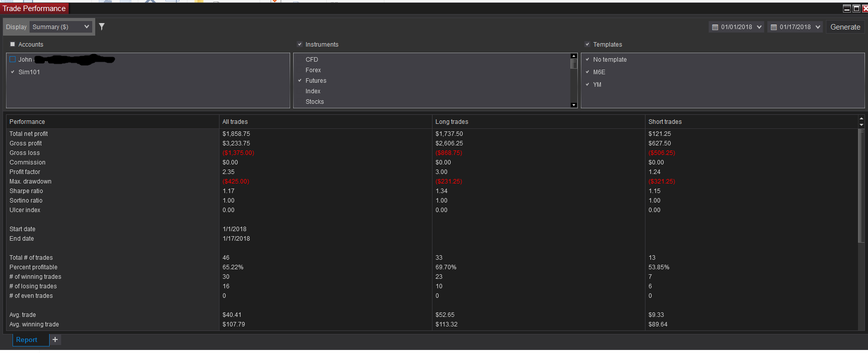Open the start date calendar icon
868x353 pixels.
point(715,27)
